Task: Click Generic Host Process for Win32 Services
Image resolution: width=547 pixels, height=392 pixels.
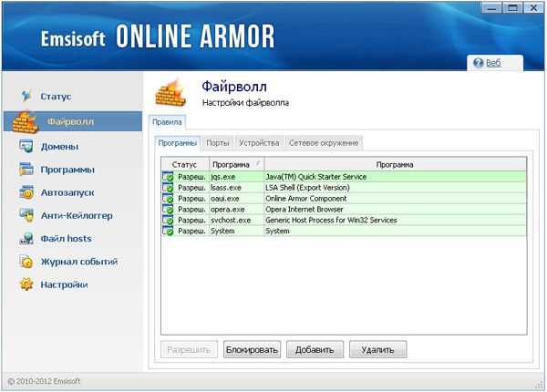Action: click(332, 220)
